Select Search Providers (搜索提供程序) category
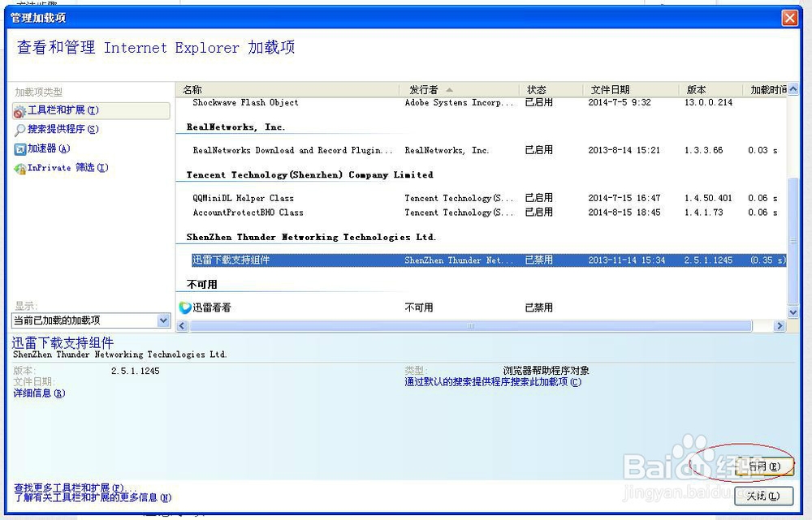The image size is (812, 520). pyautogui.click(x=63, y=129)
